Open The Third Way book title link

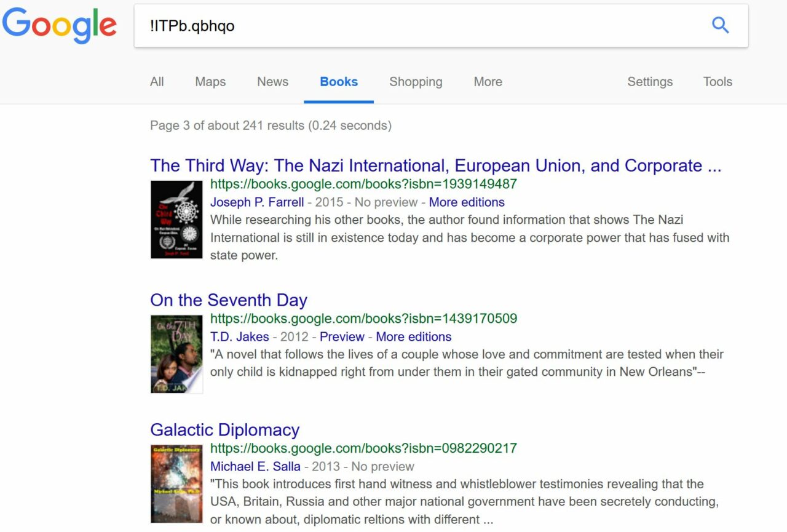pos(435,166)
